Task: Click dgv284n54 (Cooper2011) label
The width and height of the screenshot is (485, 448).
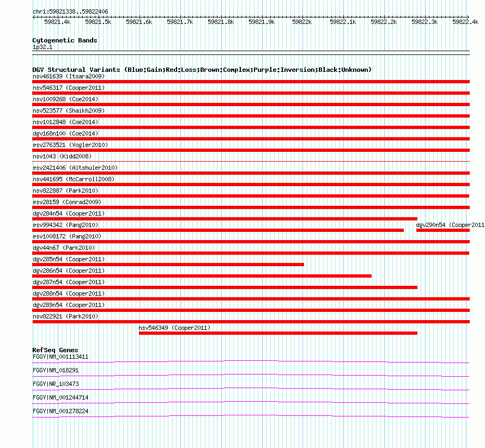Action: 69,213
